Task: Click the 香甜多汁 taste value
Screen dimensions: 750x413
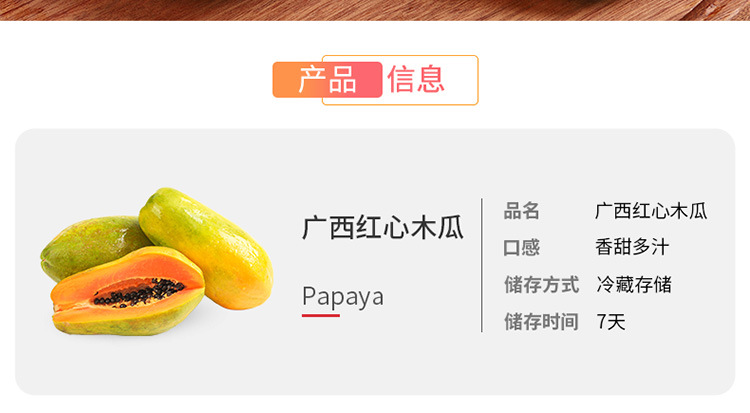Action: [x=632, y=247]
